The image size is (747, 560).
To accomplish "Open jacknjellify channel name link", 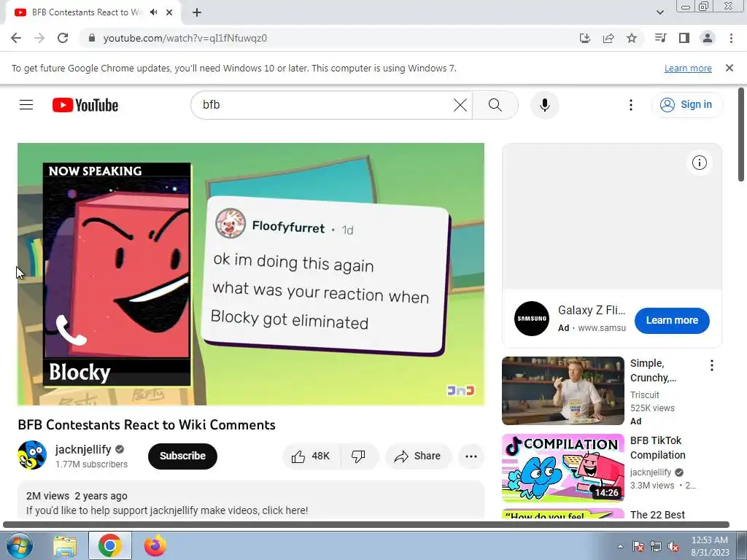I will [83, 449].
